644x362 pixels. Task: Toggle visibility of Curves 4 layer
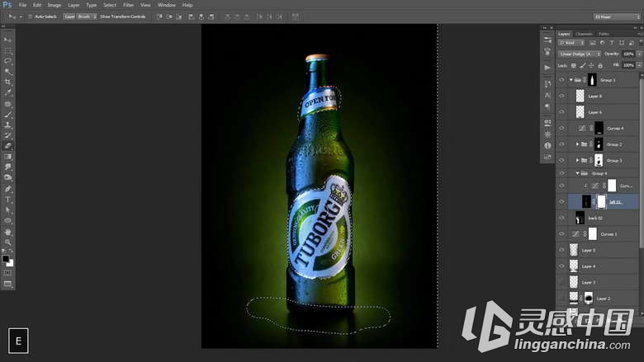pyautogui.click(x=561, y=129)
